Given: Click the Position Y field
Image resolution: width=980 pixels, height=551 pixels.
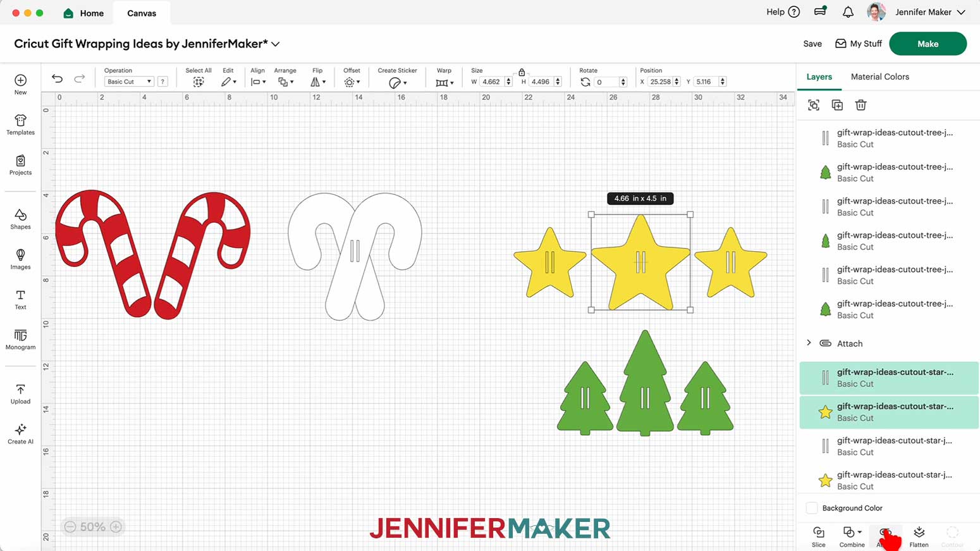Looking at the screenshot, I should [x=706, y=82].
